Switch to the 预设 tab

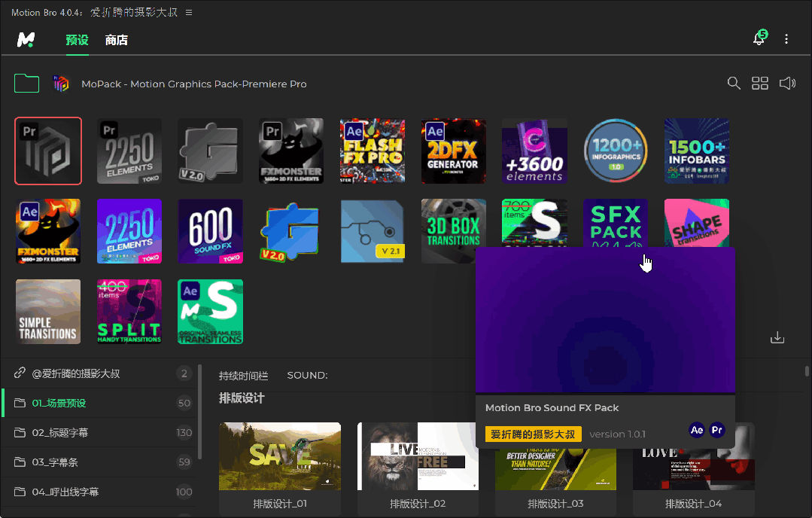78,40
